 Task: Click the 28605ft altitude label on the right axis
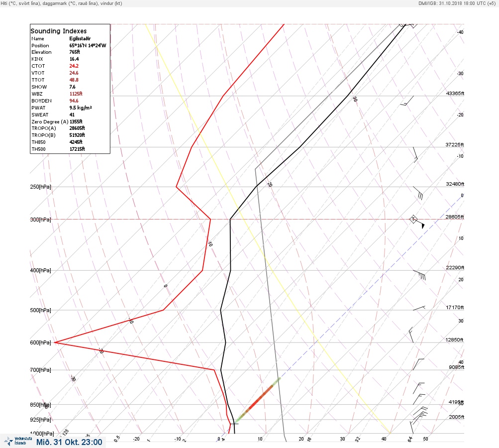[x=454, y=217]
